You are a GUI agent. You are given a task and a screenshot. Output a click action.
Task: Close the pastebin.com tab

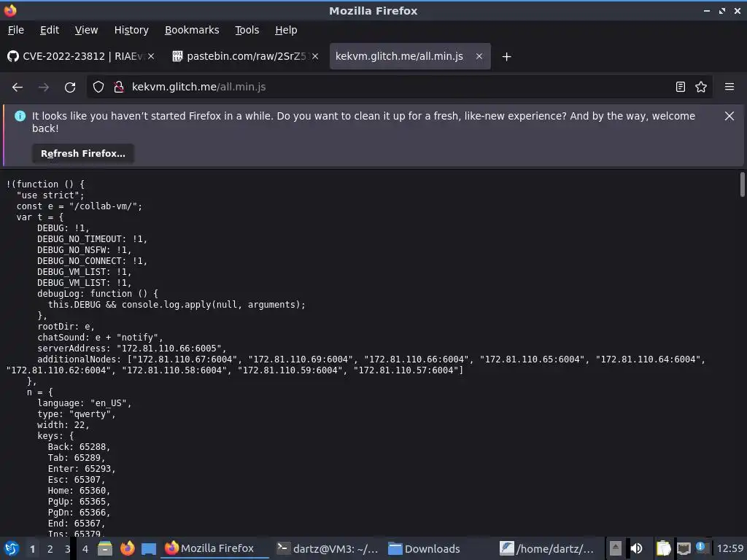tap(315, 56)
